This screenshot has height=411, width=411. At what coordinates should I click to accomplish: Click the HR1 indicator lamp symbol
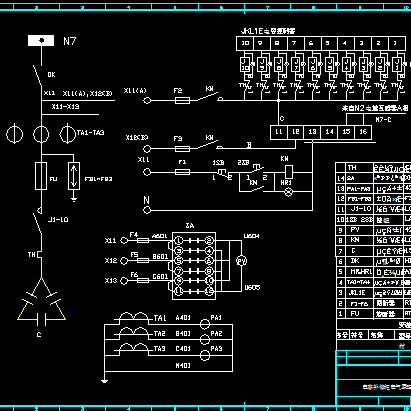click(289, 192)
